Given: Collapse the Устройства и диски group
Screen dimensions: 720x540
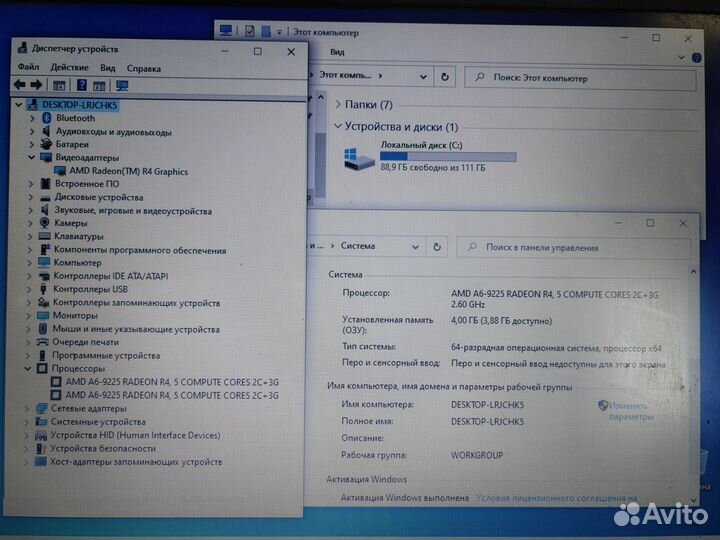Looking at the screenshot, I should [x=338, y=125].
